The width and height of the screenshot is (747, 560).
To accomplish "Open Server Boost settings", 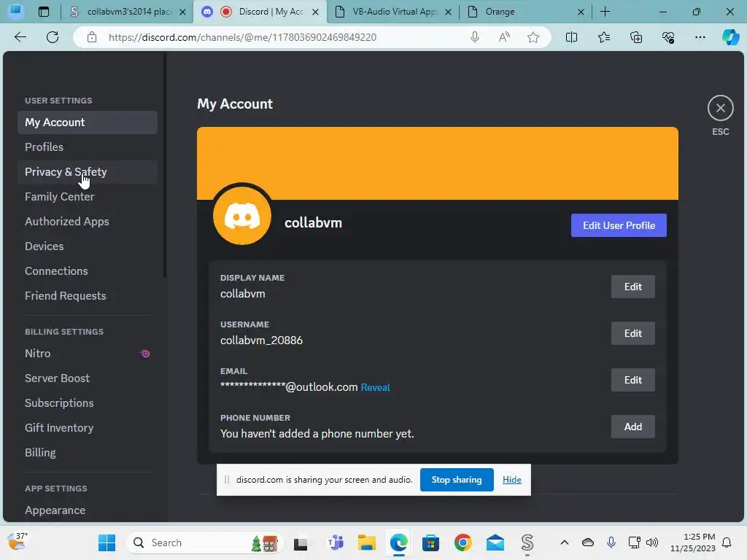I will [x=88, y=378].
